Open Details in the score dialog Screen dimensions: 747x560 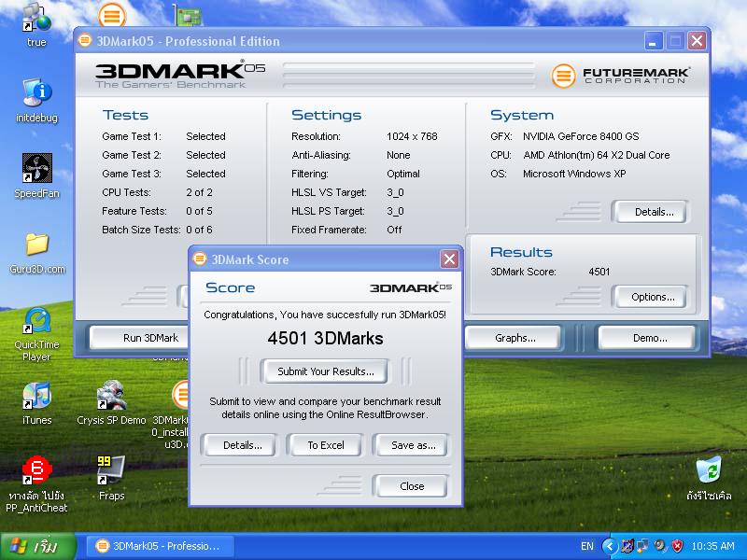[x=240, y=445]
